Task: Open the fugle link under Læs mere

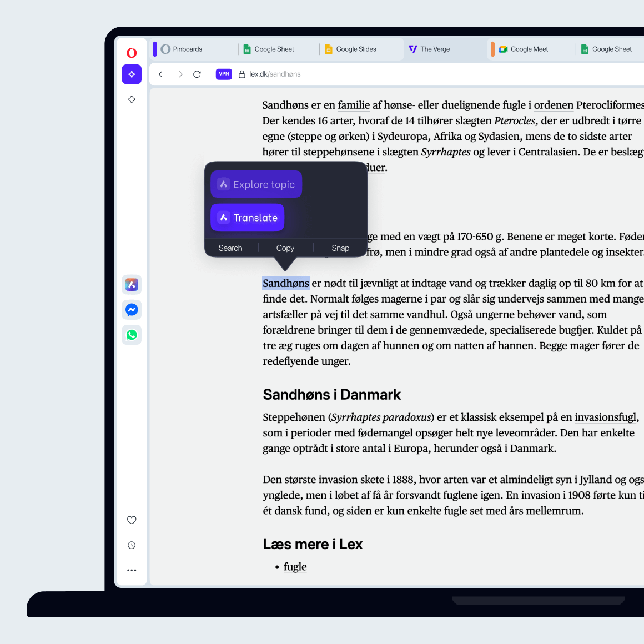Action: click(x=295, y=566)
